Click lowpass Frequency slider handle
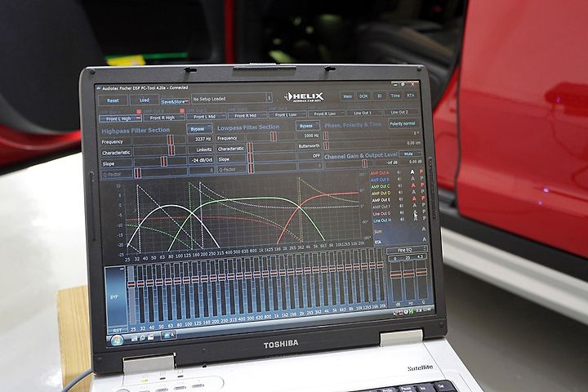Viewport: 588px width, 392px height. [x=274, y=136]
